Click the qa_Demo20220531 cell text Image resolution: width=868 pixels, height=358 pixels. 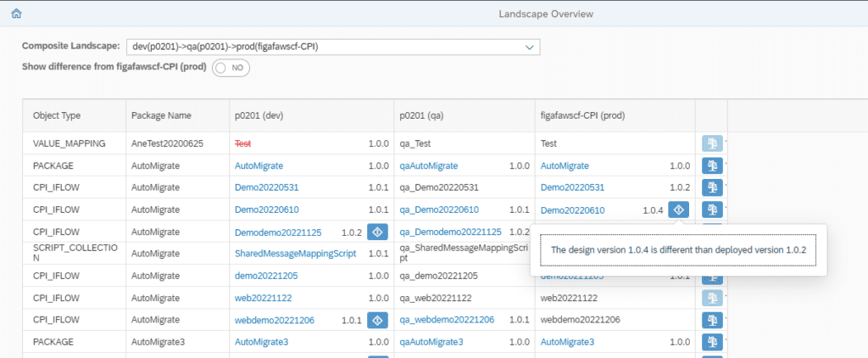(x=439, y=187)
